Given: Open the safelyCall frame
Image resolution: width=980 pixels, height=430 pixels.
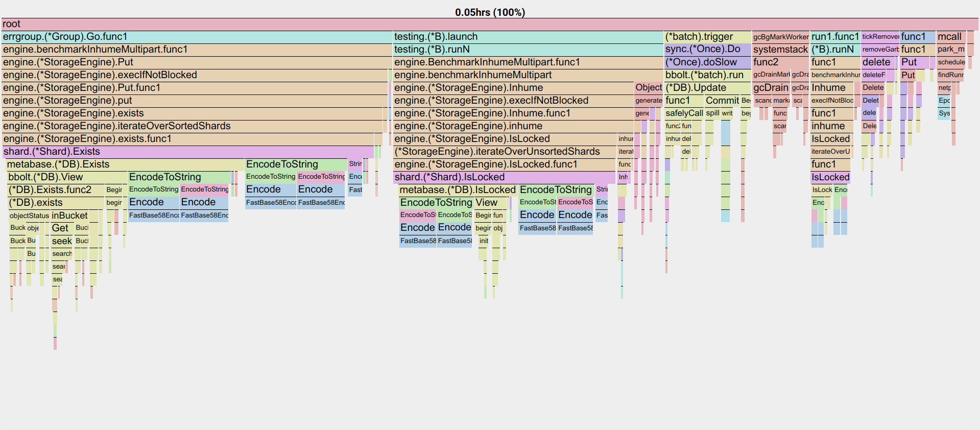Looking at the screenshot, I should [684, 113].
